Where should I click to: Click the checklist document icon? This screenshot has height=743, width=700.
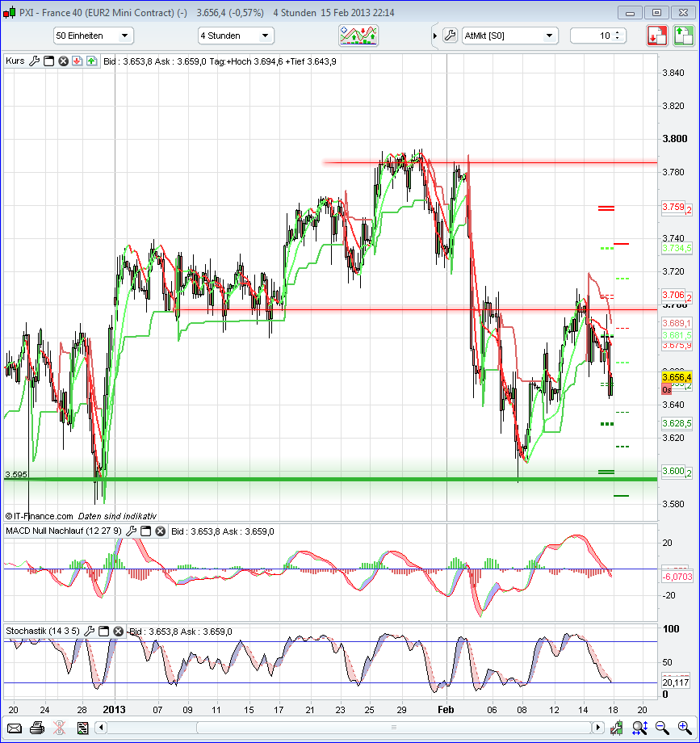[x=82, y=728]
